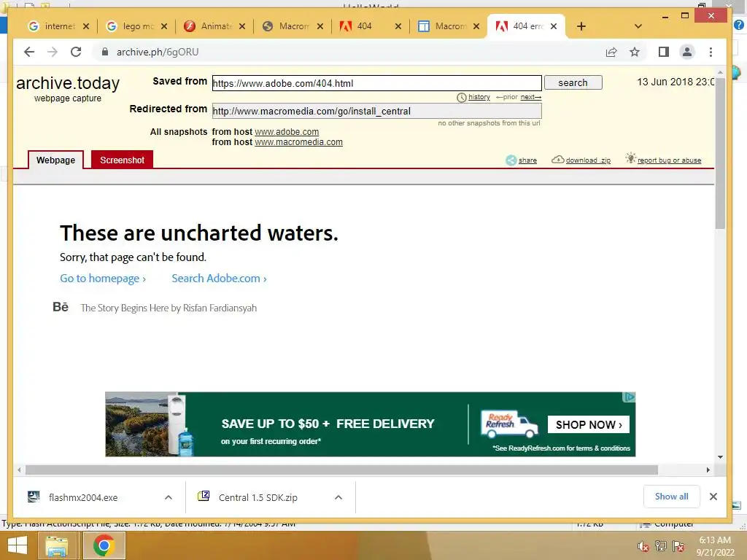This screenshot has height=560, width=747.
Task: Click Show all downloads
Action: 671,497
